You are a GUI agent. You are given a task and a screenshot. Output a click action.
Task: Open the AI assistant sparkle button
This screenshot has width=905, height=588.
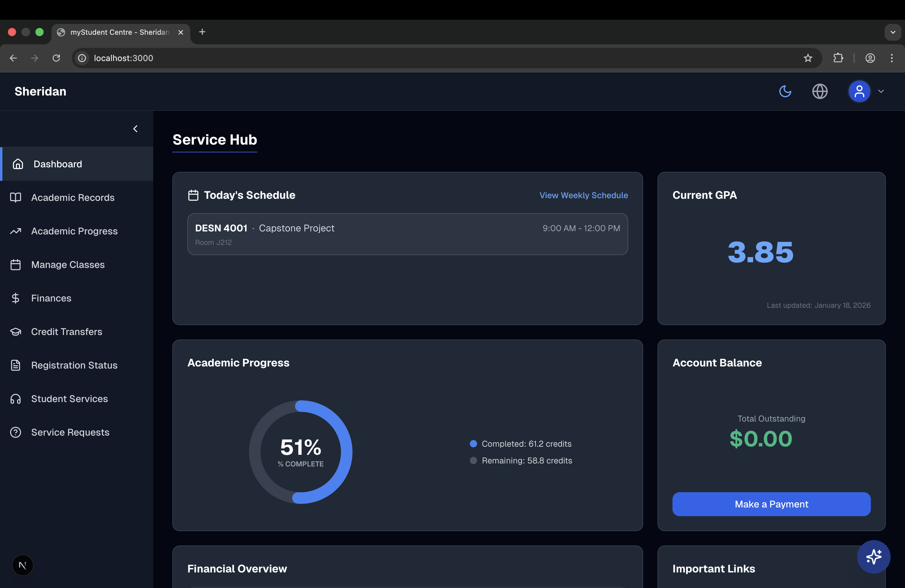click(874, 557)
